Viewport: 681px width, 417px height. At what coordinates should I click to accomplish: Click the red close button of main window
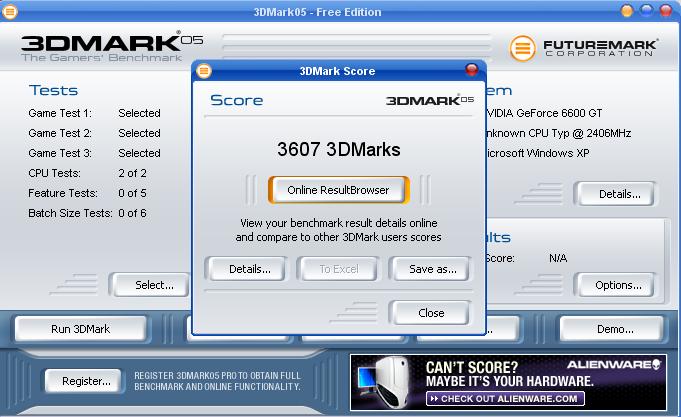666,10
